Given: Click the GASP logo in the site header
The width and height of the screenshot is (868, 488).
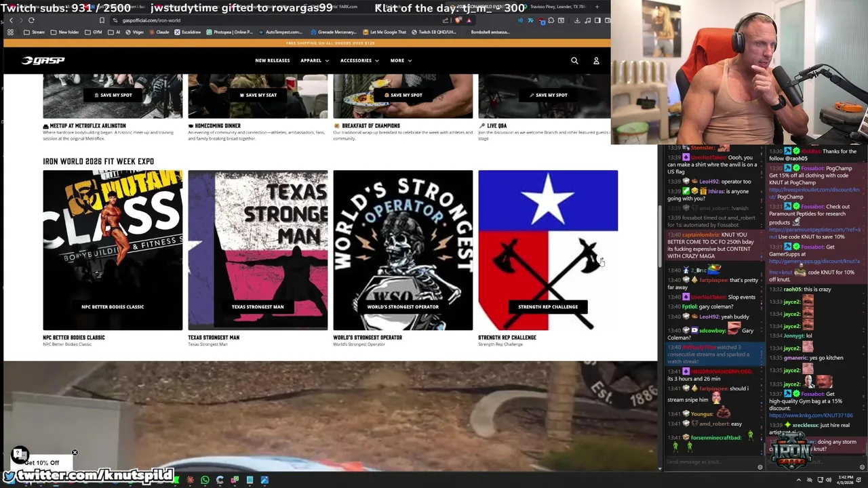Looking at the screenshot, I should 43,60.
